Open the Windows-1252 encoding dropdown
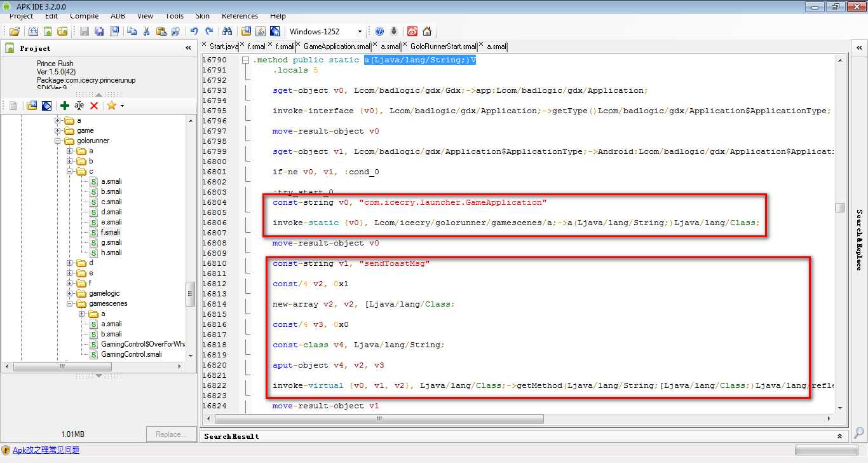This screenshot has height=463, width=868. (x=360, y=31)
